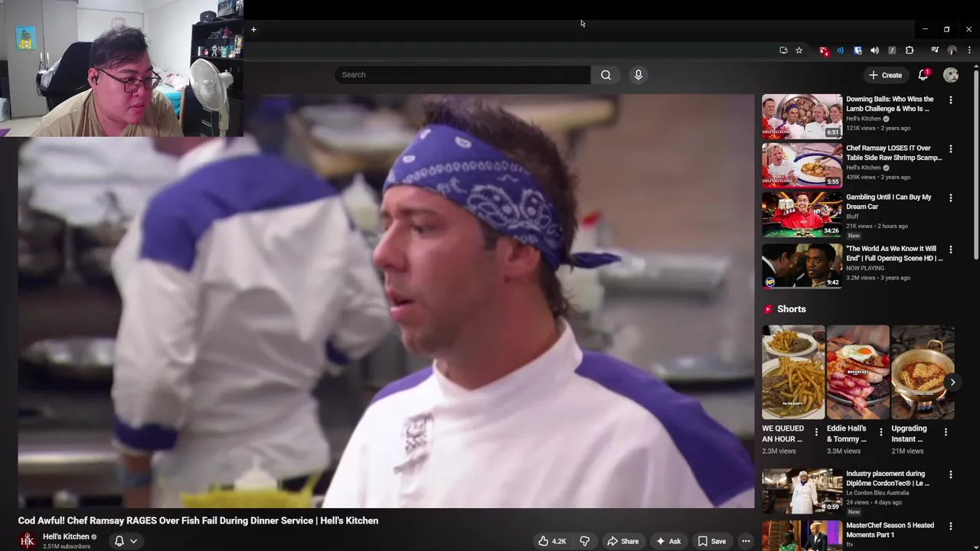The image size is (980, 551).
Task: Open 'Industry placement during Diplôme' video
Action: click(802, 491)
